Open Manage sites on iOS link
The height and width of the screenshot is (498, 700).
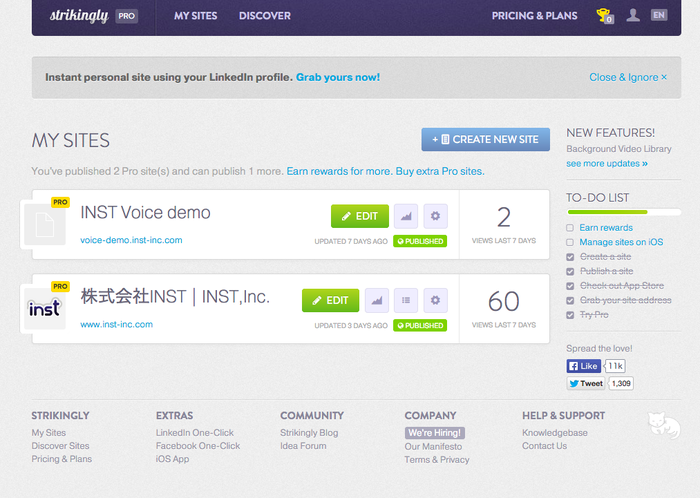tap(621, 242)
